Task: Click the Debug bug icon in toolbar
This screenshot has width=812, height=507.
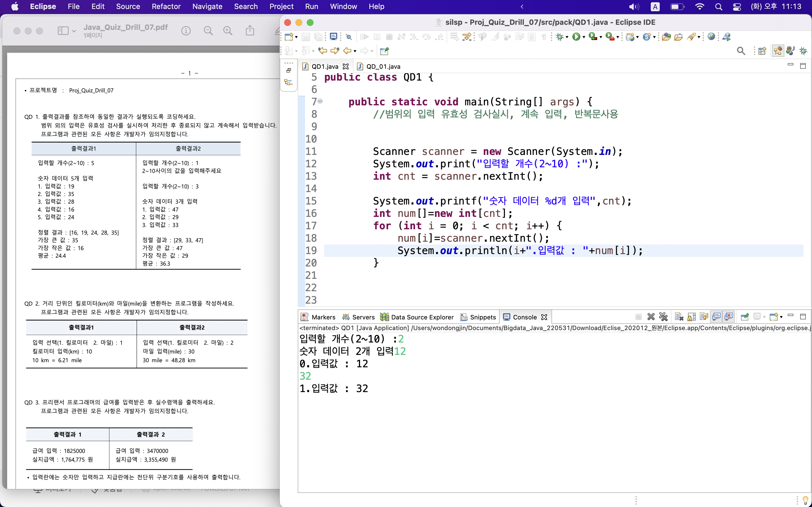Action: 559,37
